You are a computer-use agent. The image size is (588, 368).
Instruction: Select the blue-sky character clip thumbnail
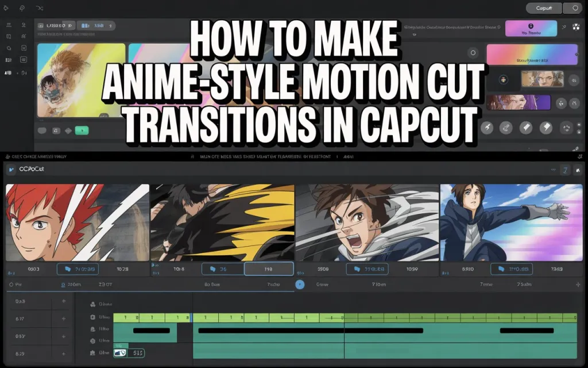[512, 223]
